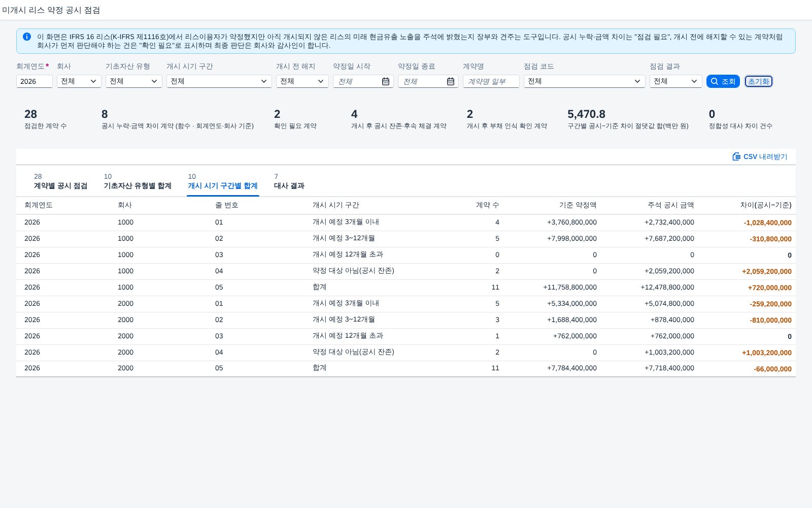Click the difference value +2,059,200,000

(767, 271)
